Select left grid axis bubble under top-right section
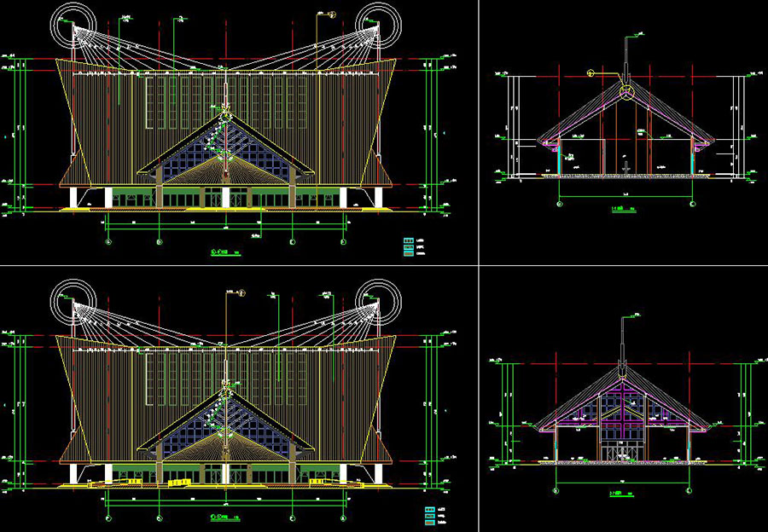This screenshot has width=768, height=532. pyautogui.click(x=560, y=204)
